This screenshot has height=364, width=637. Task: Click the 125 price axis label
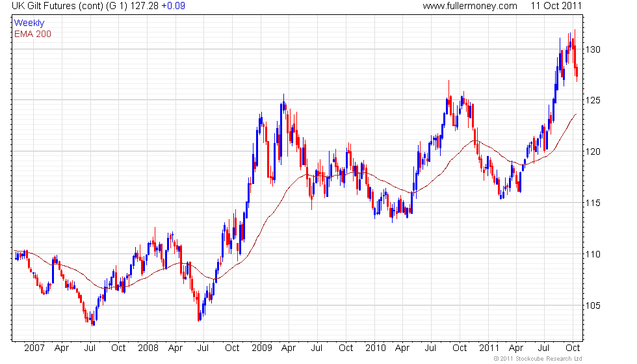593,100
